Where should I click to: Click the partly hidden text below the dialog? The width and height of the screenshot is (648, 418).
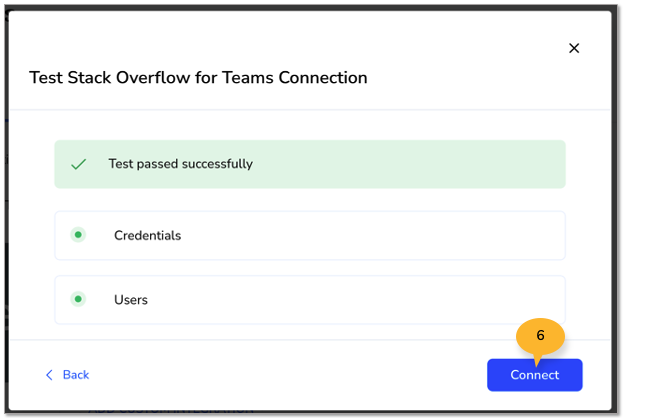point(171,411)
